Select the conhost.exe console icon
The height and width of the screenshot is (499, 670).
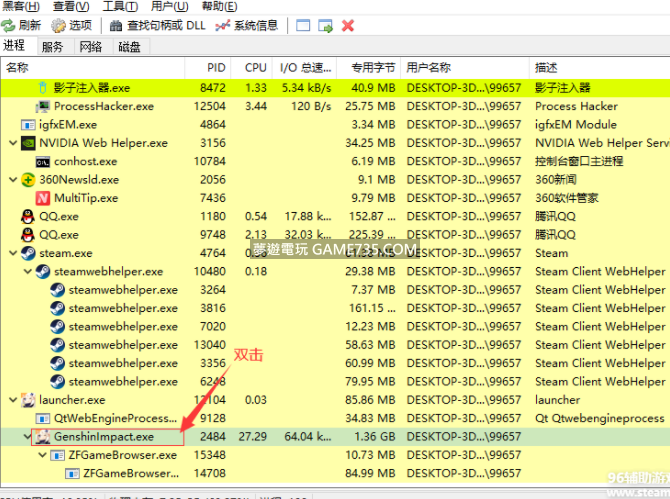pos(42,161)
